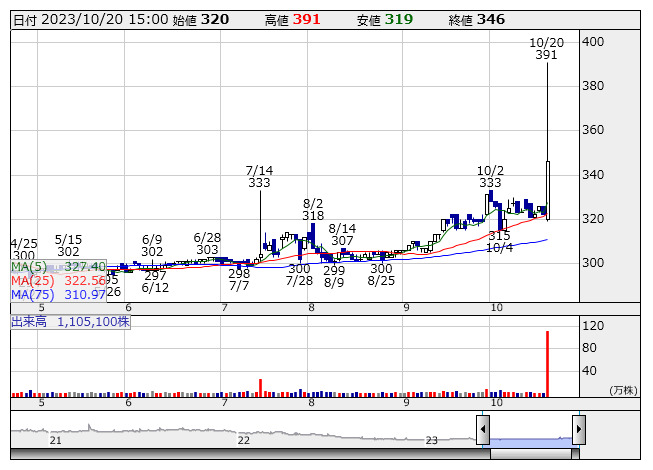Click the 7/14 333 peak label
This screenshot has height=470, width=653.
pos(259,177)
